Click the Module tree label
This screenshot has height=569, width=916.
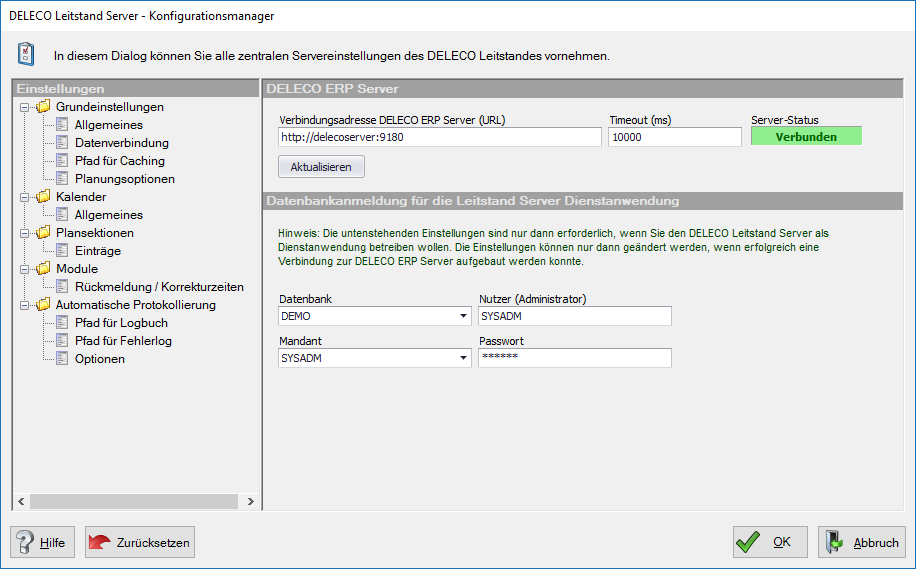(77, 269)
